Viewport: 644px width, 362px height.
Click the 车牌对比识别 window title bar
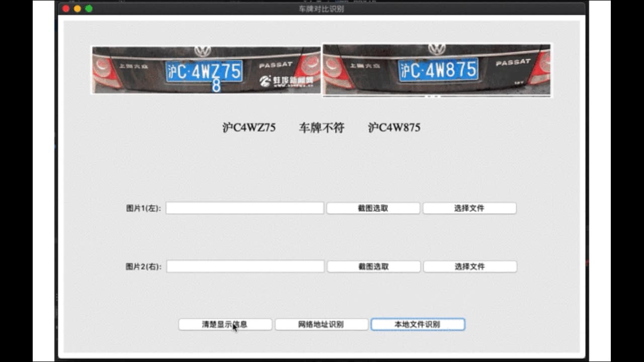click(x=322, y=8)
